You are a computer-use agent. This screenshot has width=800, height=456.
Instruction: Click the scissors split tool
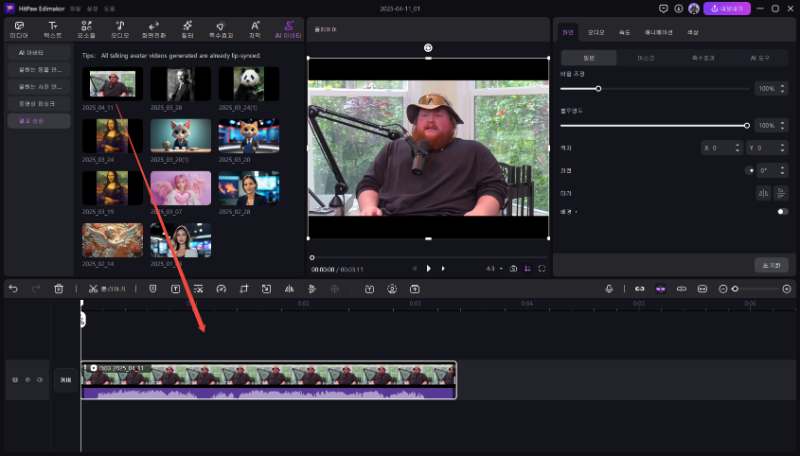coord(93,288)
